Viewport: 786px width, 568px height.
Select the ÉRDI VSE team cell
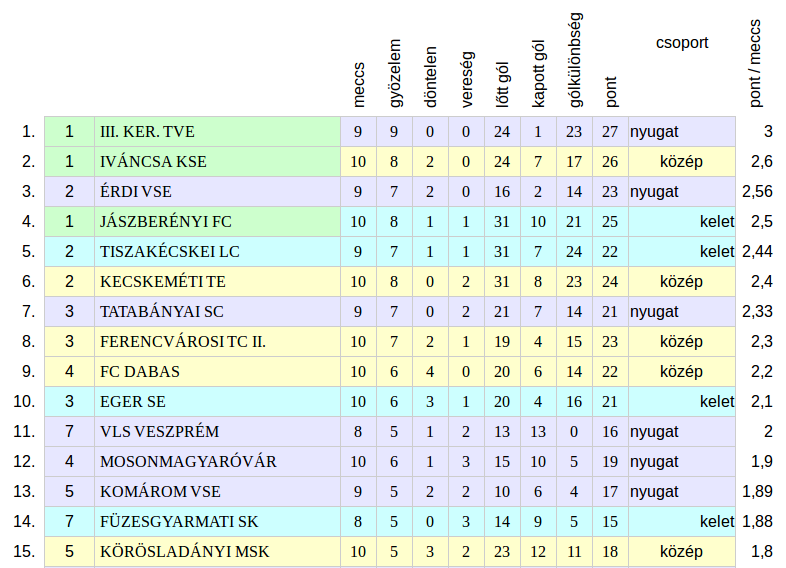tap(218, 192)
